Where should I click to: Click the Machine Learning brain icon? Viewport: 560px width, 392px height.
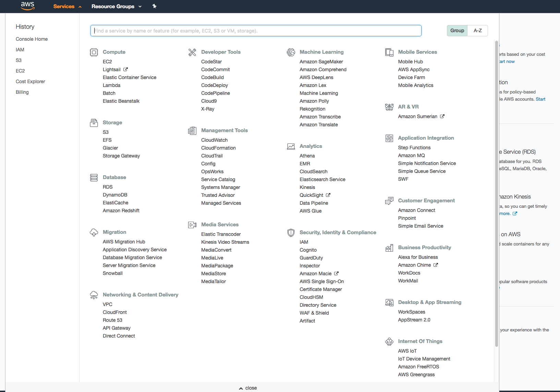click(x=291, y=52)
